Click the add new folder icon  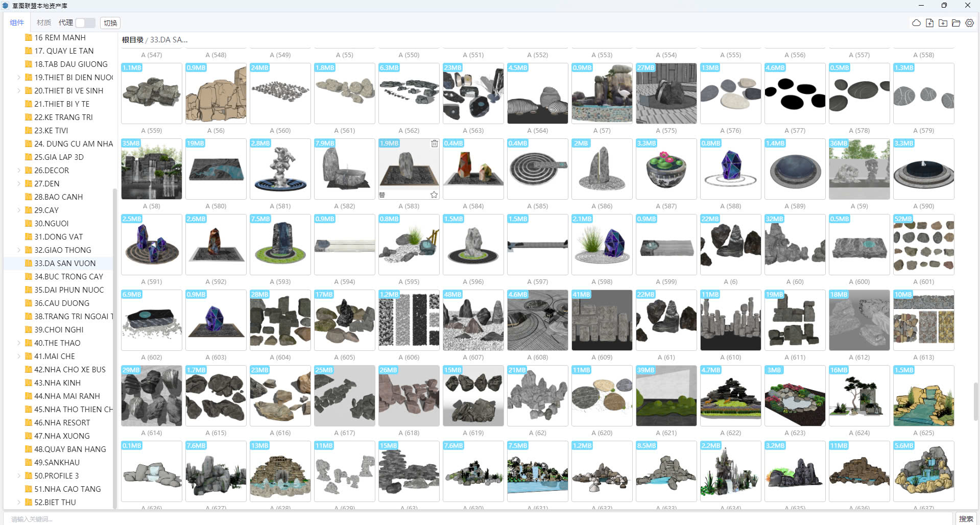pyautogui.click(x=943, y=23)
